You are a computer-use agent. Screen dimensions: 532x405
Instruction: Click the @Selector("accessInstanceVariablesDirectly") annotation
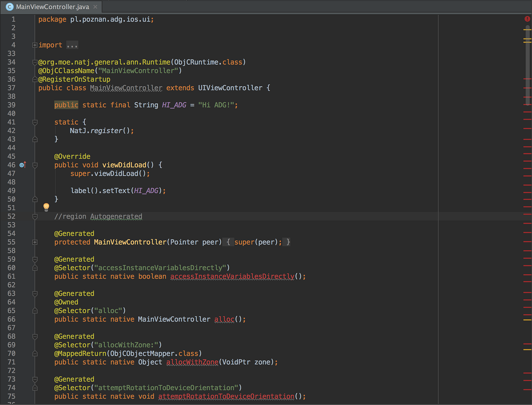tap(142, 268)
